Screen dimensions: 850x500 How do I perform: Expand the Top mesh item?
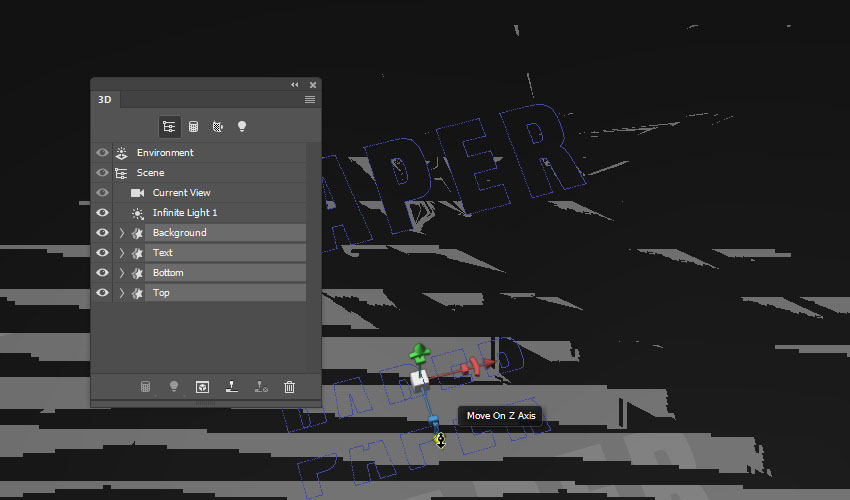122,293
